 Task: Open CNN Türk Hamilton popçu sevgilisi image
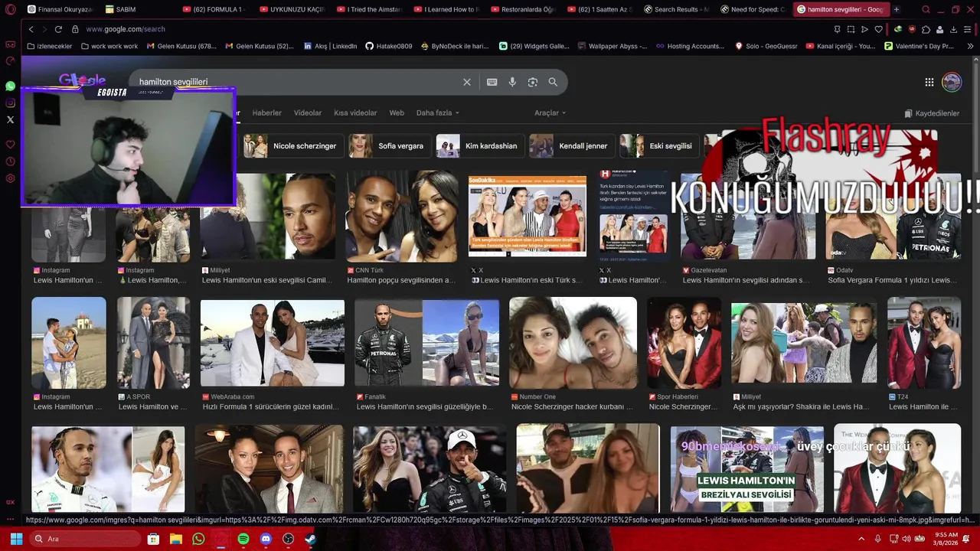(x=401, y=216)
